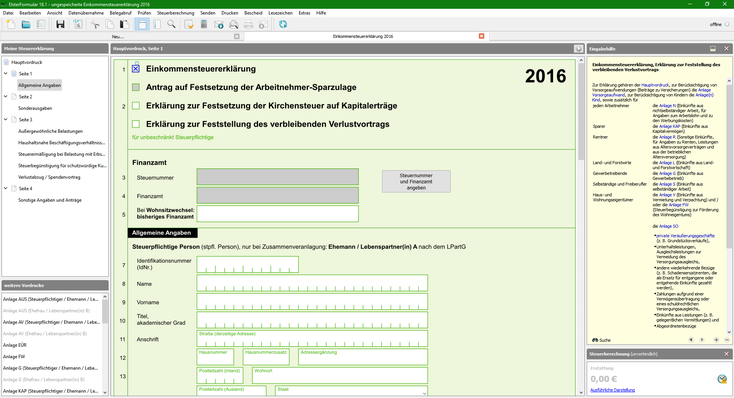Open the calculator tax computation icon
The image size is (734, 398).
click(x=204, y=24)
